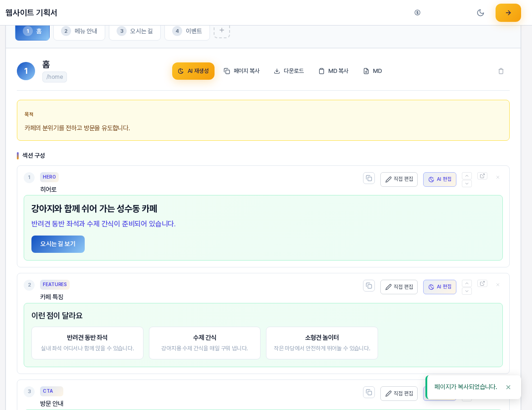Move FEATURES section up with chevron

click(467, 283)
